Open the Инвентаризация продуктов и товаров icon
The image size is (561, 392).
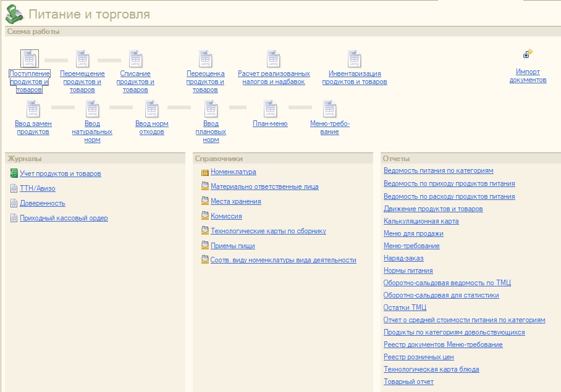(354, 59)
